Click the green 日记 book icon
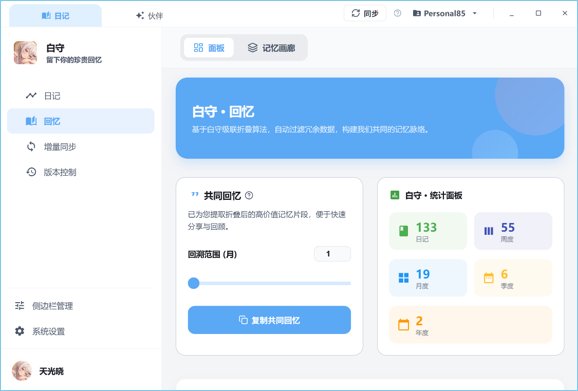 404,231
